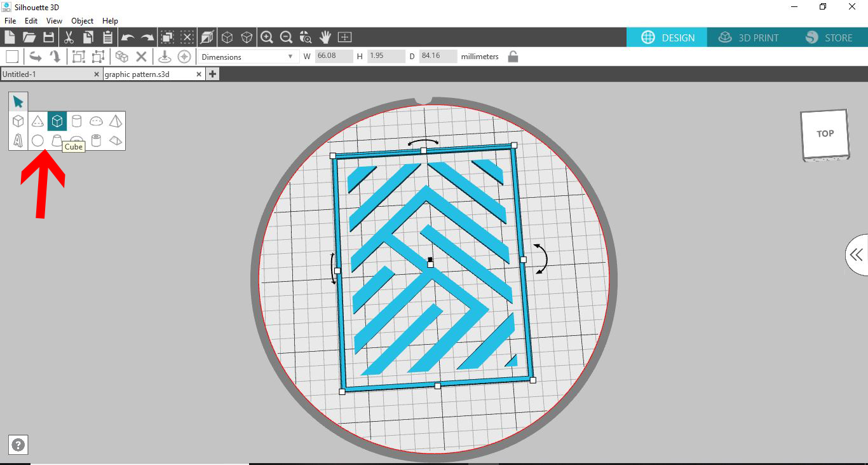Click the TOP view cube
Image resolution: width=868 pixels, height=465 pixels.
[x=825, y=134]
